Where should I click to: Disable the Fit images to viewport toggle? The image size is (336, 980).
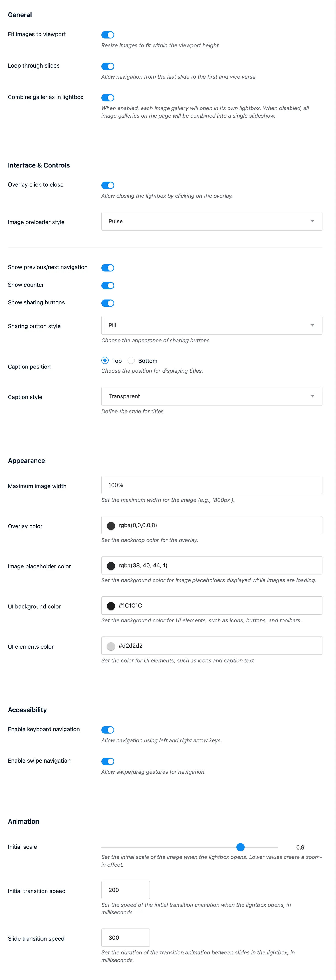108,35
